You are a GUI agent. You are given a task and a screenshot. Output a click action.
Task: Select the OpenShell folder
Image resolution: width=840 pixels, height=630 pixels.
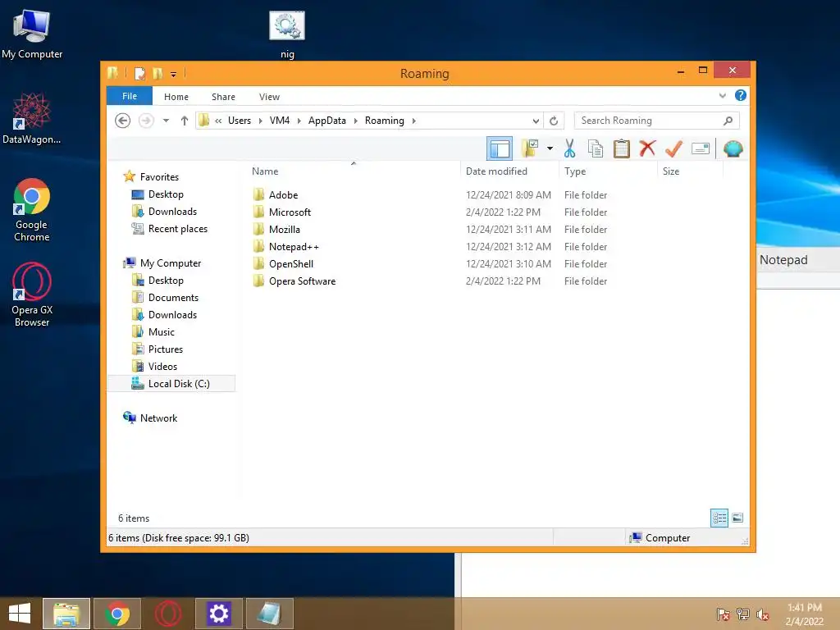[x=291, y=263]
